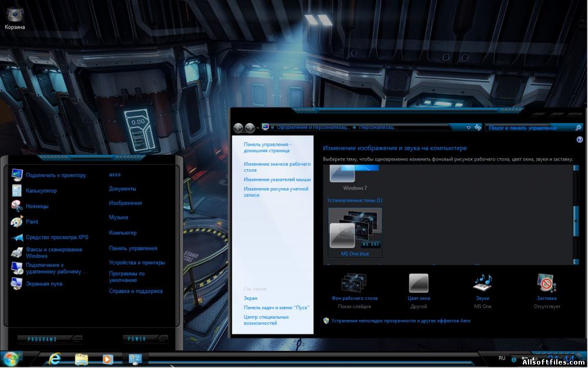Viewport: 588px width, 368px height.
Task: Expand the address bar history dropdown
Action: coord(469,127)
